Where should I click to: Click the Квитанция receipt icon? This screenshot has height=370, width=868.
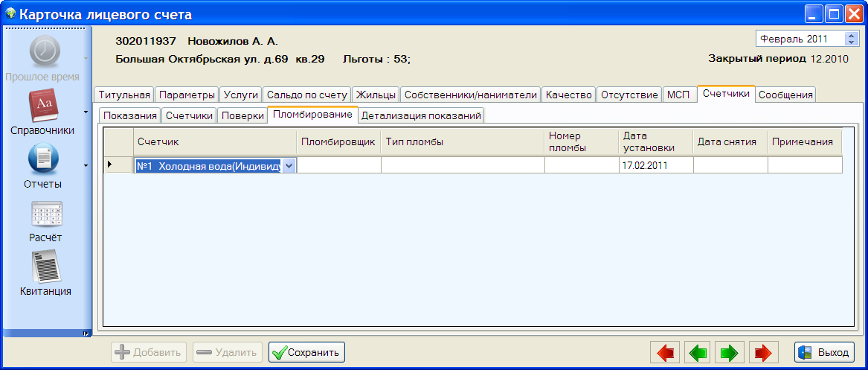pos(45,267)
